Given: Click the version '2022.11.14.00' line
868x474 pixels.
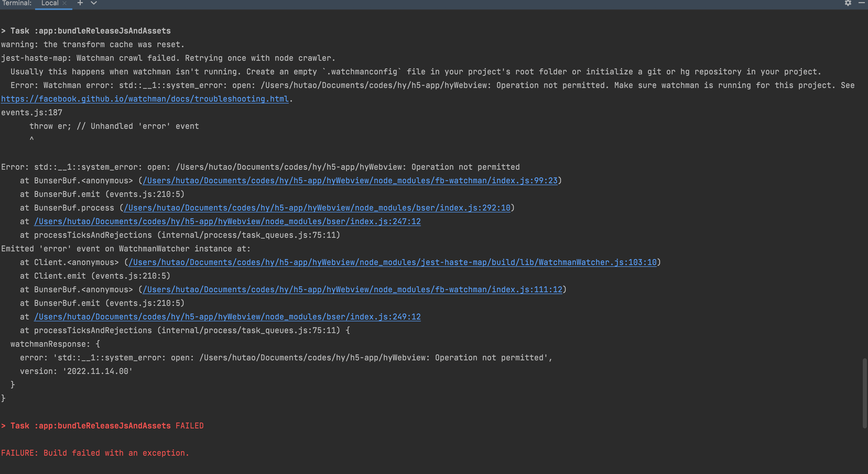Looking at the screenshot, I should click(x=76, y=371).
